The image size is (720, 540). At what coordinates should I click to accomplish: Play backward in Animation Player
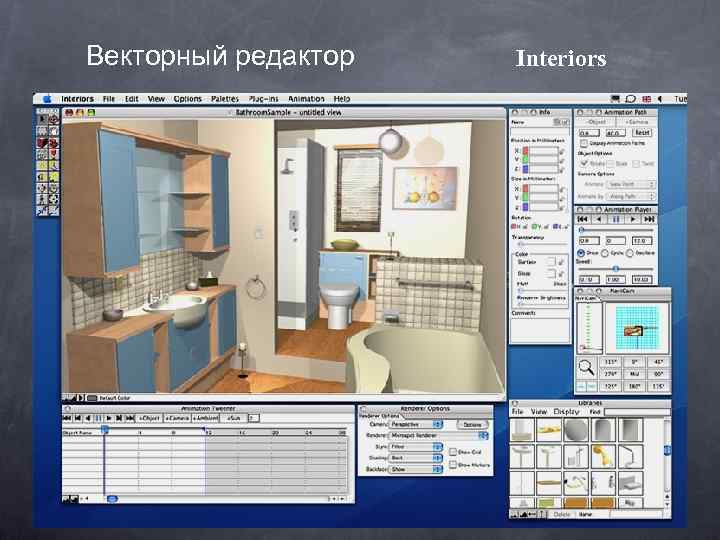click(x=599, y=219)
